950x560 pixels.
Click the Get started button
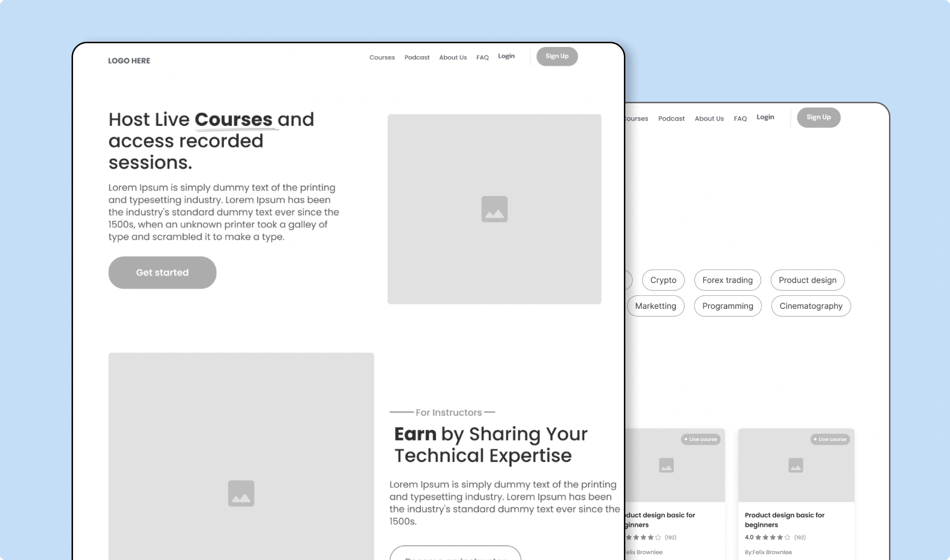(162, 272)
